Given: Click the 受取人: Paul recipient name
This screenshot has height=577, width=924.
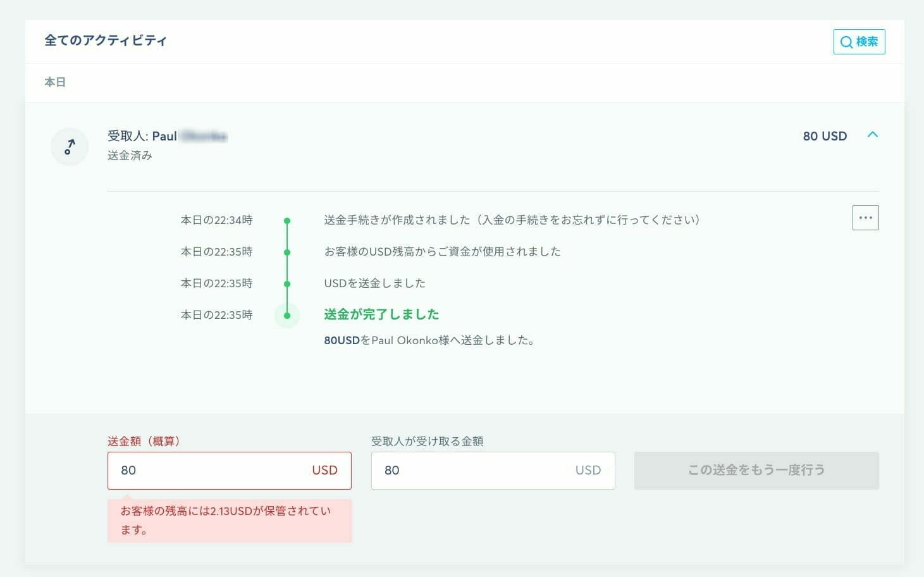Looking at the screenshot, I should (168, 136).
